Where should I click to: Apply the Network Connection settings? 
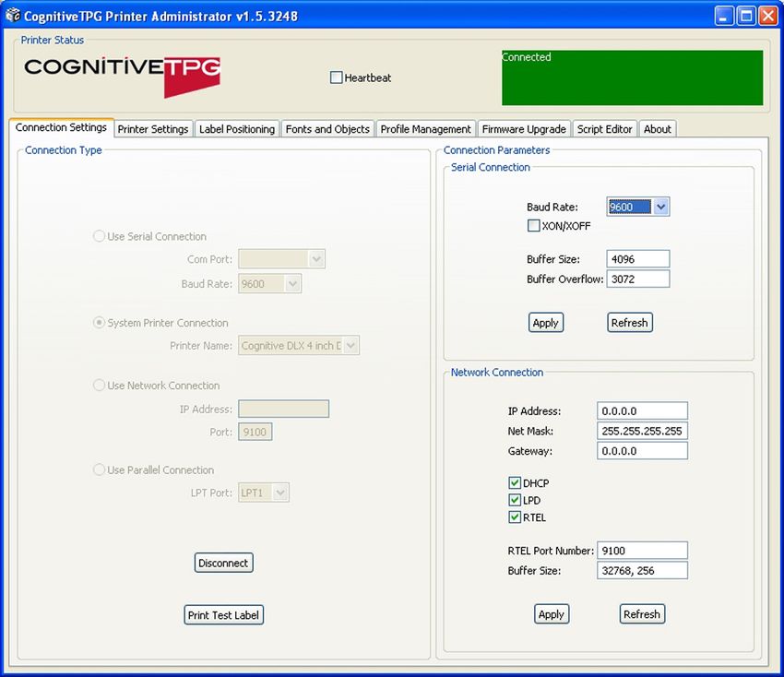pos(552,614)
